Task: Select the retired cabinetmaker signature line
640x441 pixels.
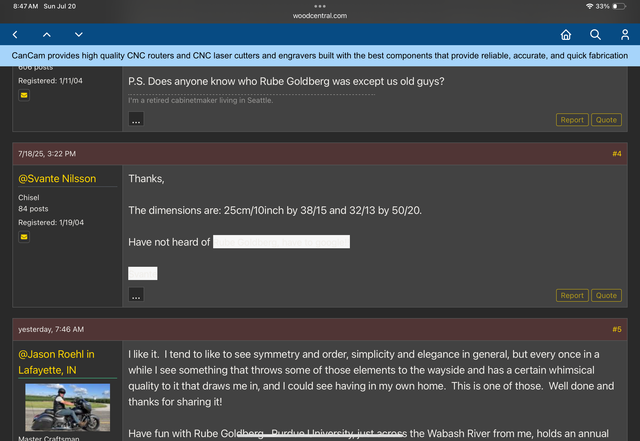Action: pyautogui.click(x=200, y=100)
